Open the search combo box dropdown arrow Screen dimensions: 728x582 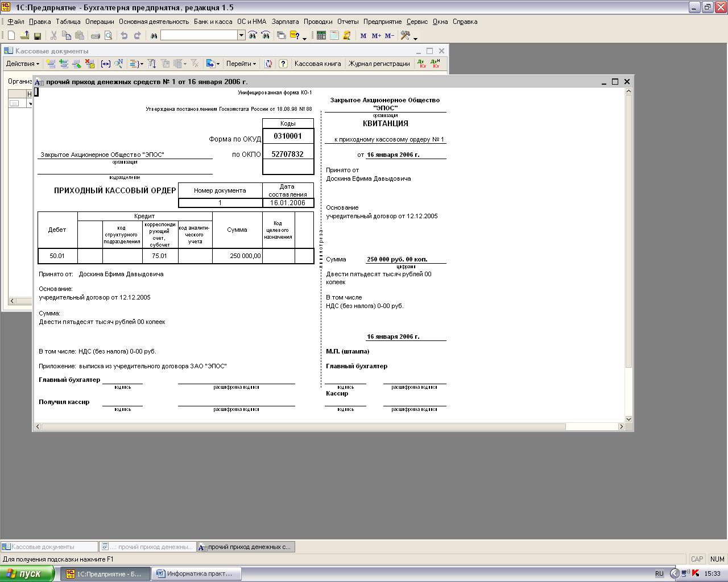pos(241,35)
